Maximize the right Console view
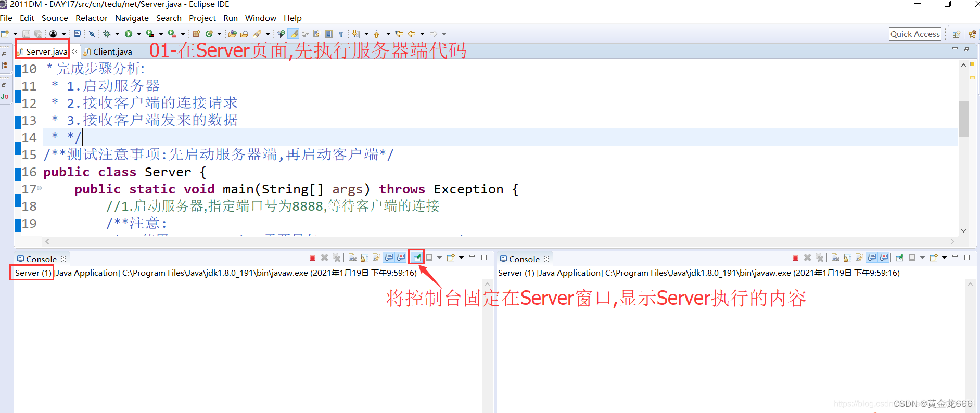This screenshot has width=980, height=413. coord(967,257)
